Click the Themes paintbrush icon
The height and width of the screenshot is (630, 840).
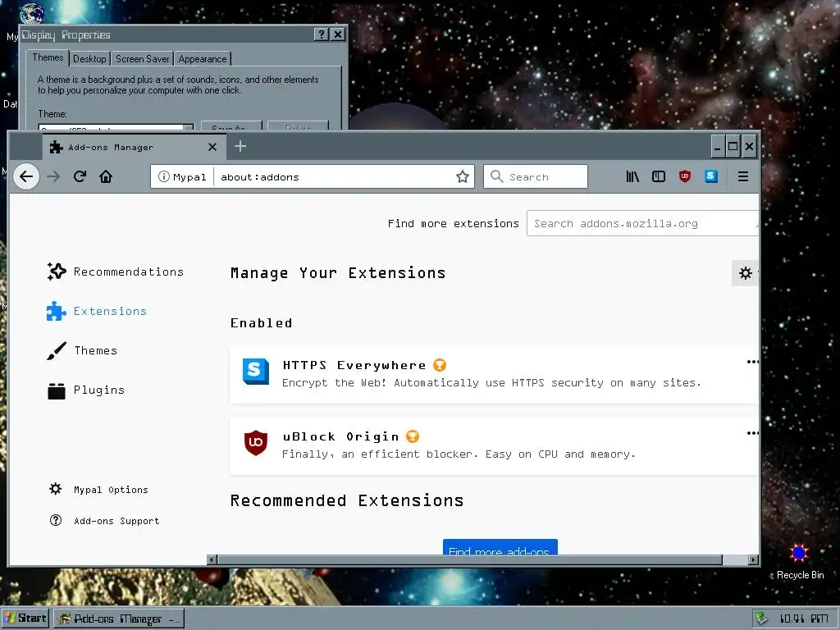[x=57, y=351]
